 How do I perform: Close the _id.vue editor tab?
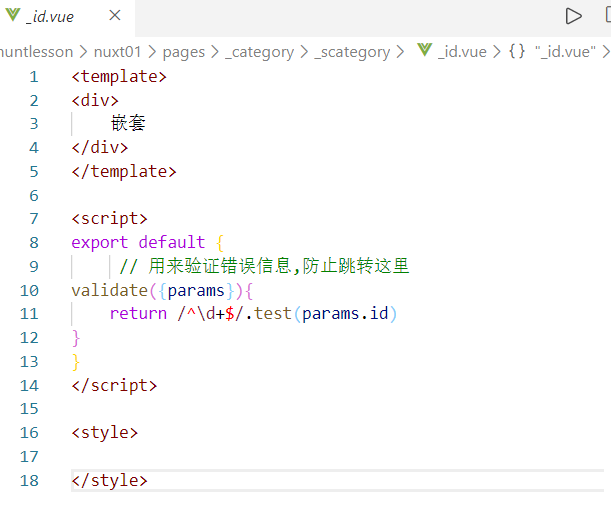[x=115, y=16]
